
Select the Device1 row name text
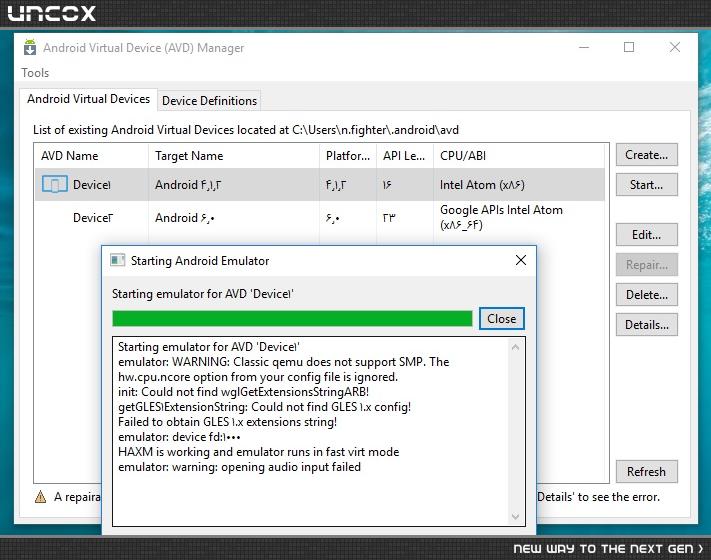tap(92, 185)
